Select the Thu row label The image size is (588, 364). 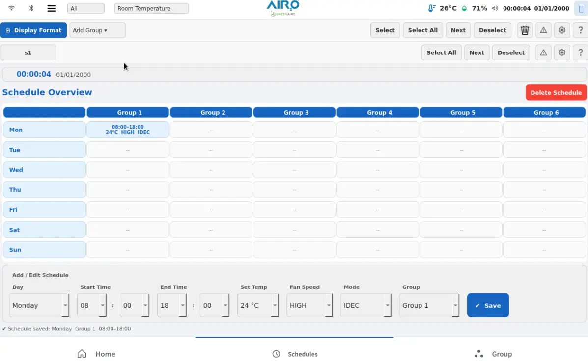[x=44, y=189]
